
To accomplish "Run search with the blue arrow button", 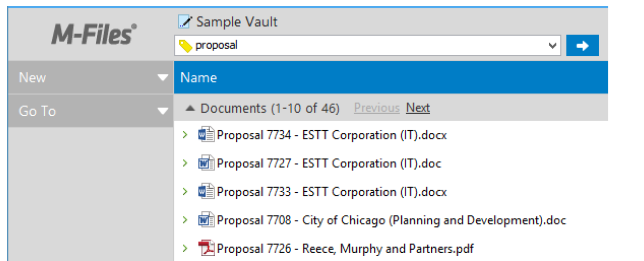I will [582, 45].
